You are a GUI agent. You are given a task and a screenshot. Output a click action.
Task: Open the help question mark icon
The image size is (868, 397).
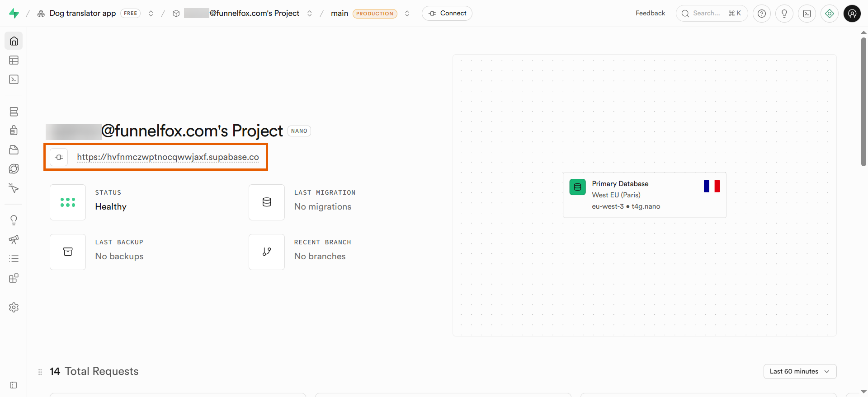762,14
